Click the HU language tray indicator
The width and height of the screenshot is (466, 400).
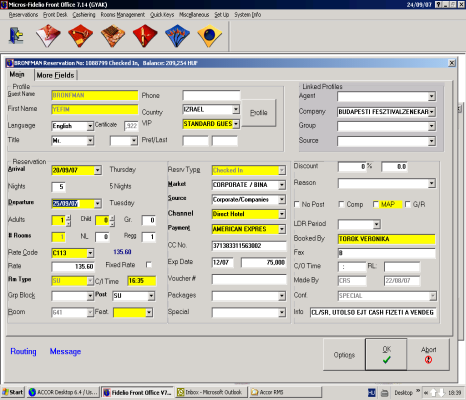[x=371, y=393]
